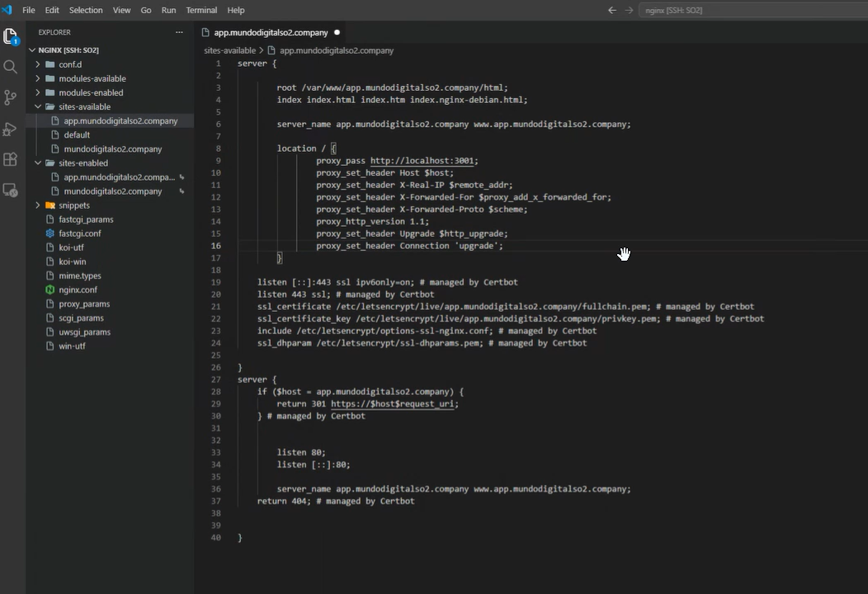Expand the snippets folder
The image size is (868, 594).
[38, 205]
